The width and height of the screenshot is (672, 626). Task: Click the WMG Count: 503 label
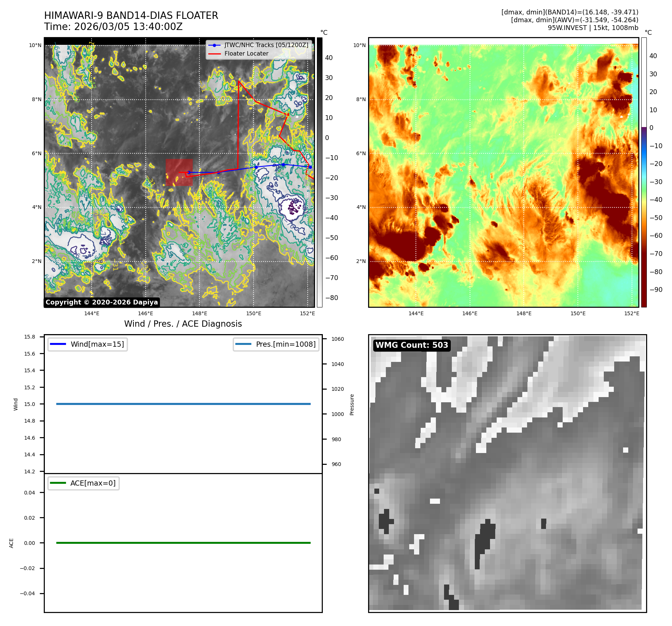(x=411, y=345)
